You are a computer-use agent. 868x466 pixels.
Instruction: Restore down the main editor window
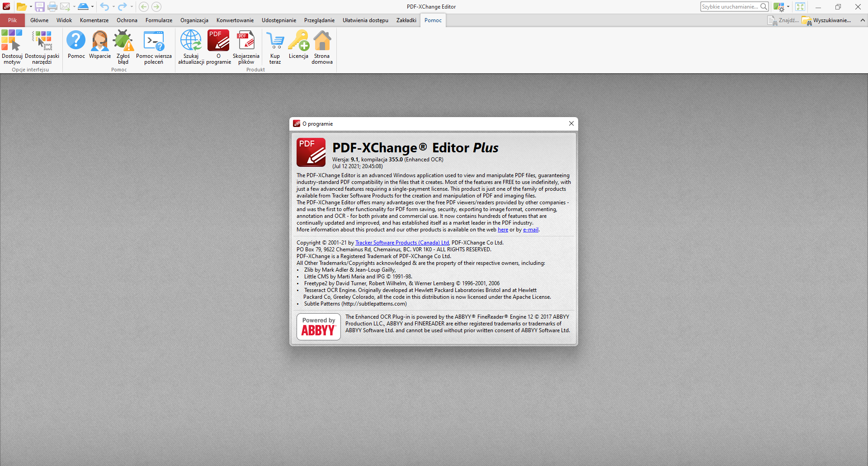[x=838, y=7]
